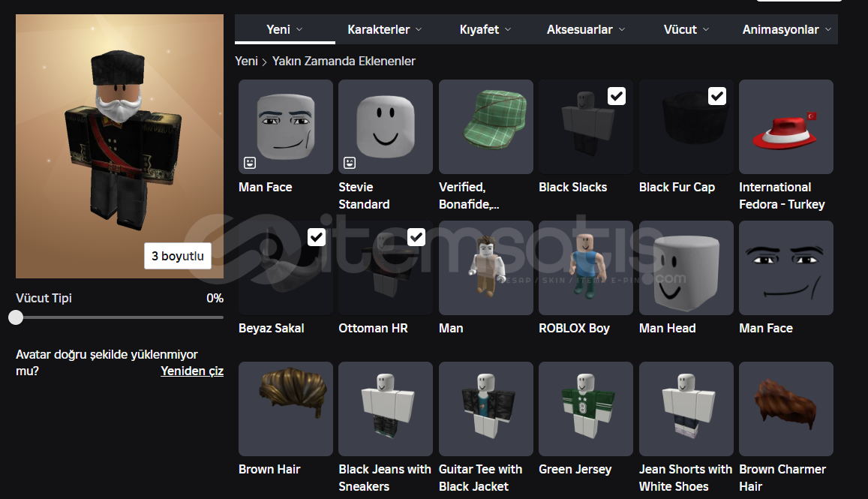The width and height of the screenshot is (868, 499).
Task: Select the Man Head item
Action: tap(686, 268)
